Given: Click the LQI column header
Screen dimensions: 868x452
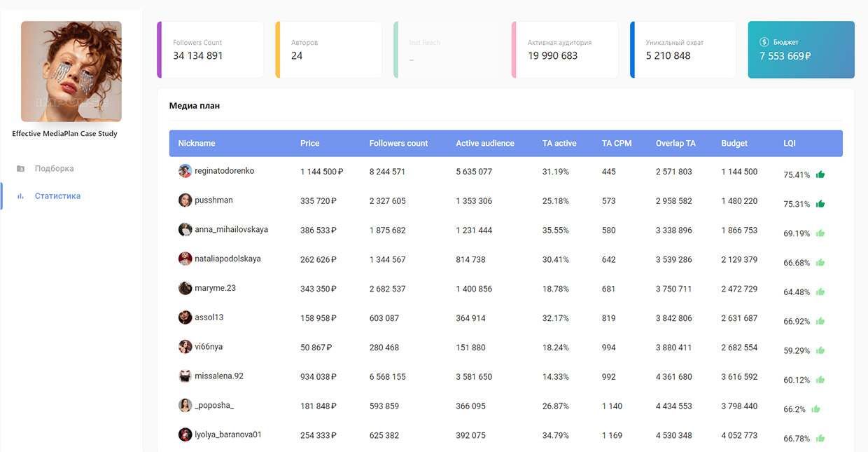Looking at the screenshot, I should pos(789,143).
